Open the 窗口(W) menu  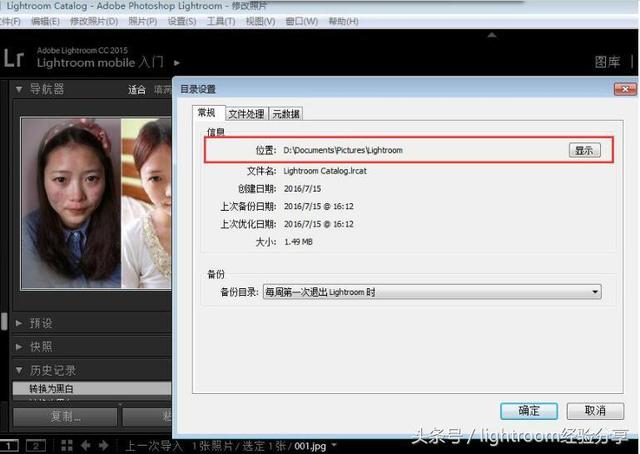(302, 21)
